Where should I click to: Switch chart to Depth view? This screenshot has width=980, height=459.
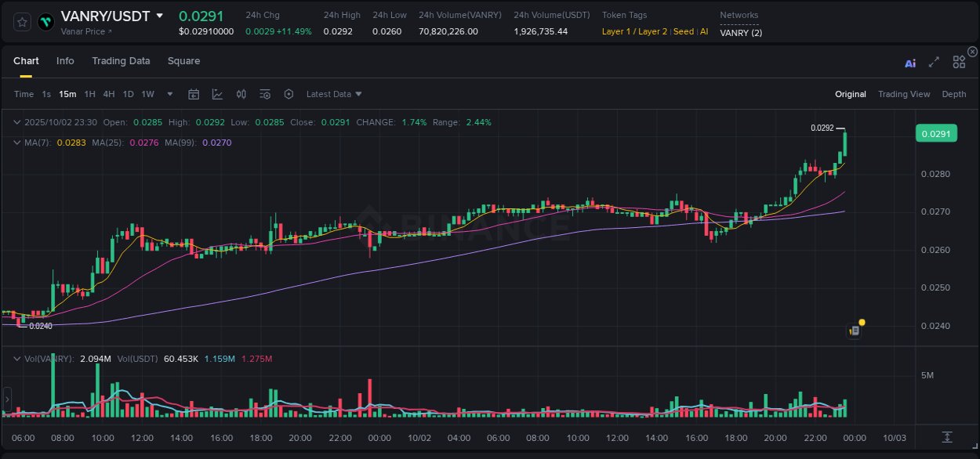[x=953, y=94]
